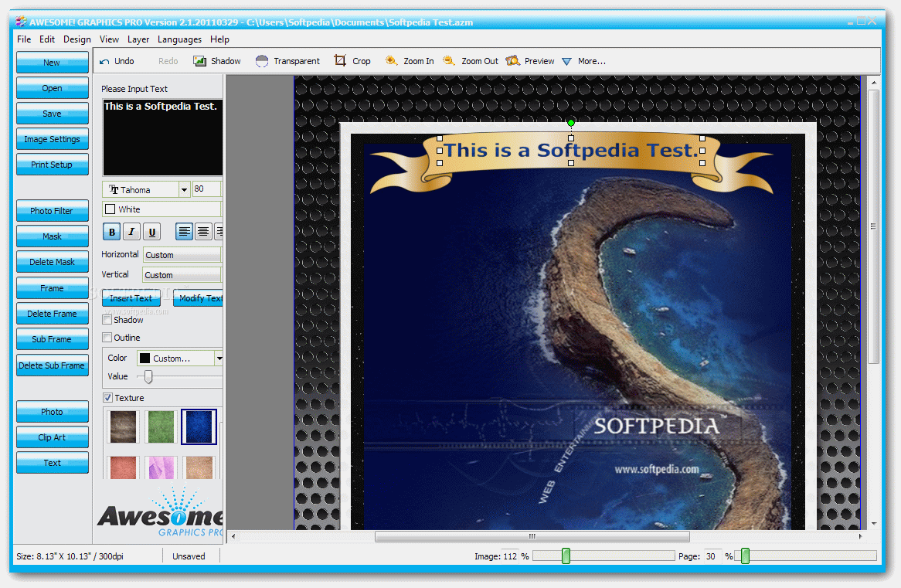Viewport: 901px width, 588px height.
Task: Open Image Settings
Action: [x=53, y=139]
